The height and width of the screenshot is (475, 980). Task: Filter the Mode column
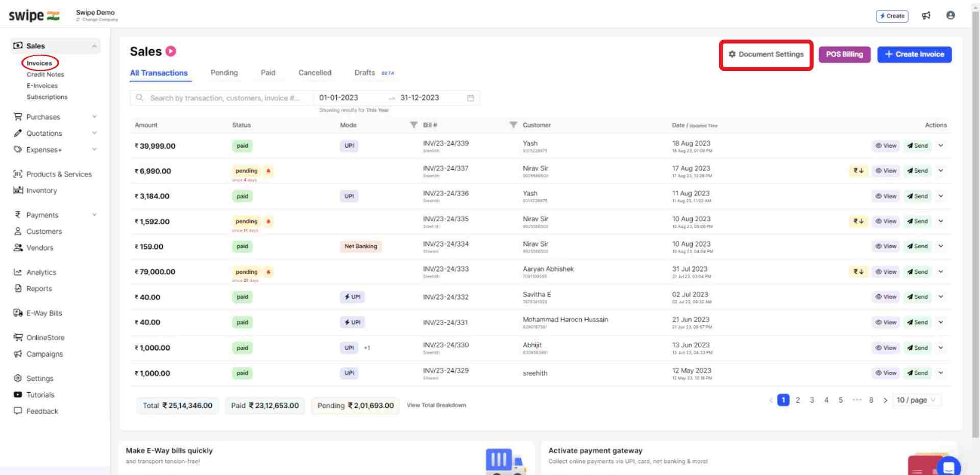414,125
